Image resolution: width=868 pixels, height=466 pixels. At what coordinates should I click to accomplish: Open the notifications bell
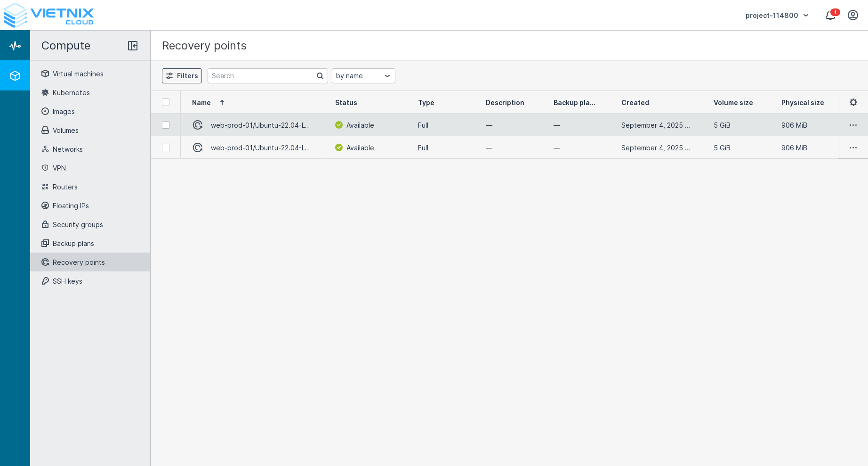pyautogui.click(x=830, y=16)
